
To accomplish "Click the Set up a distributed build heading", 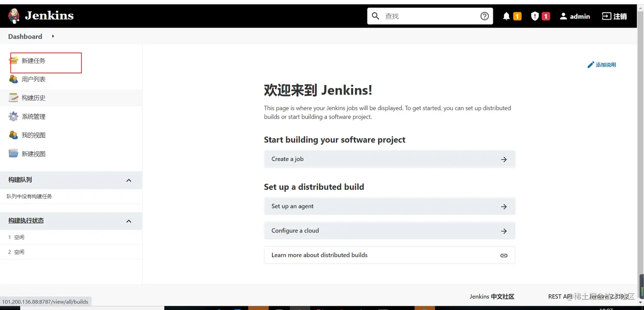I will click(314, 187).
